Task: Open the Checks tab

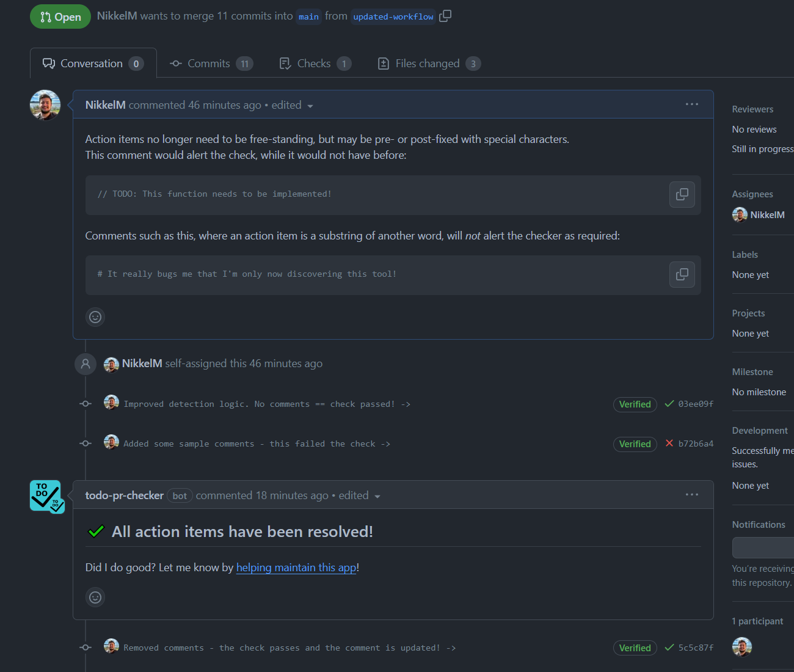Action: (315, 64)
